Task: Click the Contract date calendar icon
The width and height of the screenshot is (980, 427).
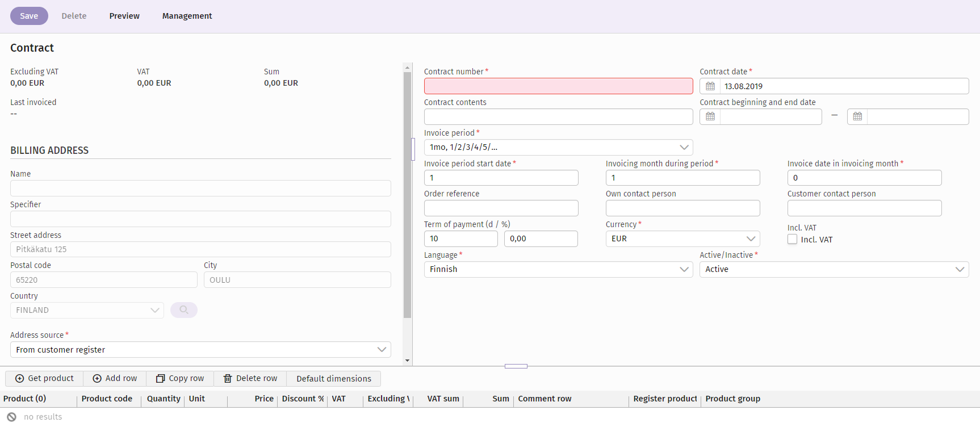Action: pos(710,86)
